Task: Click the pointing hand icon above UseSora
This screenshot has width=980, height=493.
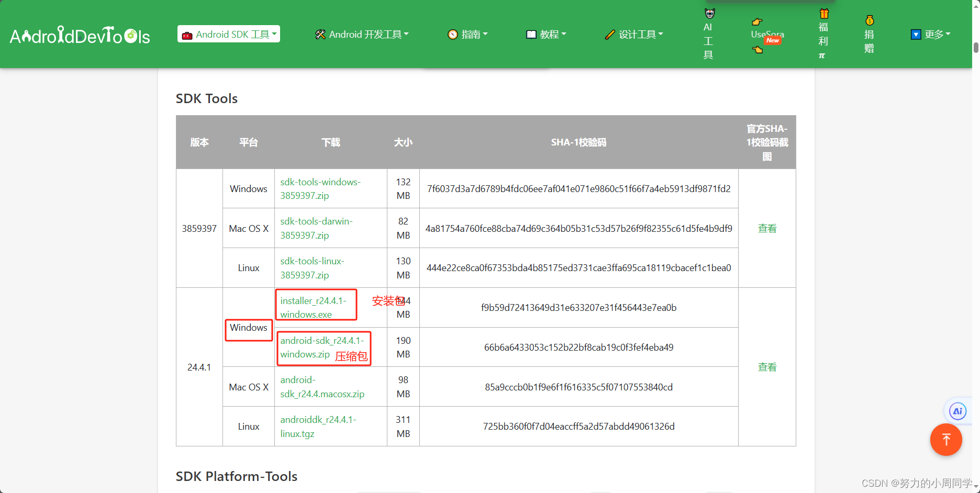Action: [757, 21]
